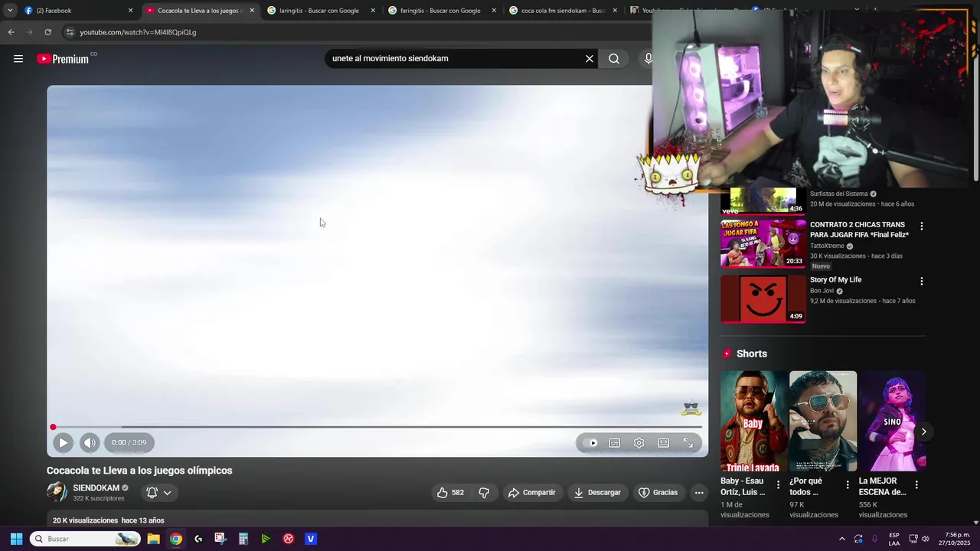Screen dimensions: 980x551
Task: Dislike the video
Action: click(484, 493)
